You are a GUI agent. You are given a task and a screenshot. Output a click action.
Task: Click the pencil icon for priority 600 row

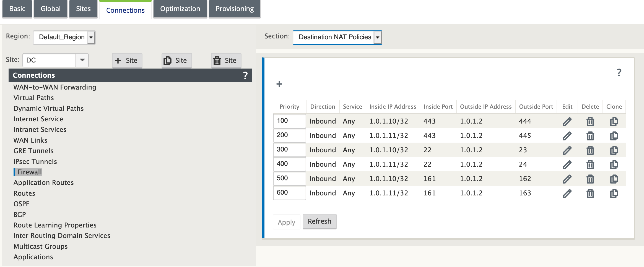click(x=567, y=193)
